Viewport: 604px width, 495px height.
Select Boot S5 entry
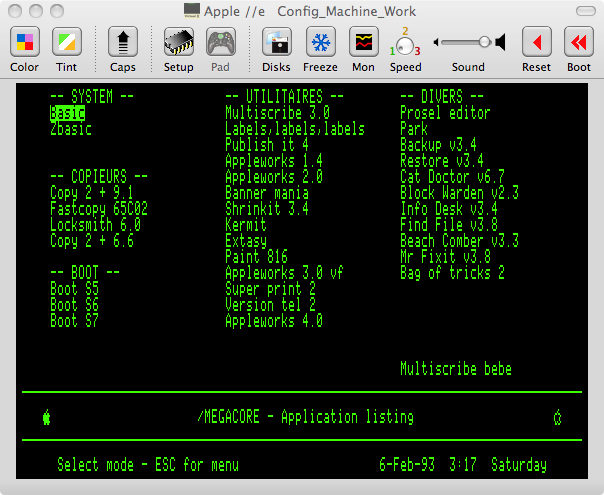(x=74, y=289)
